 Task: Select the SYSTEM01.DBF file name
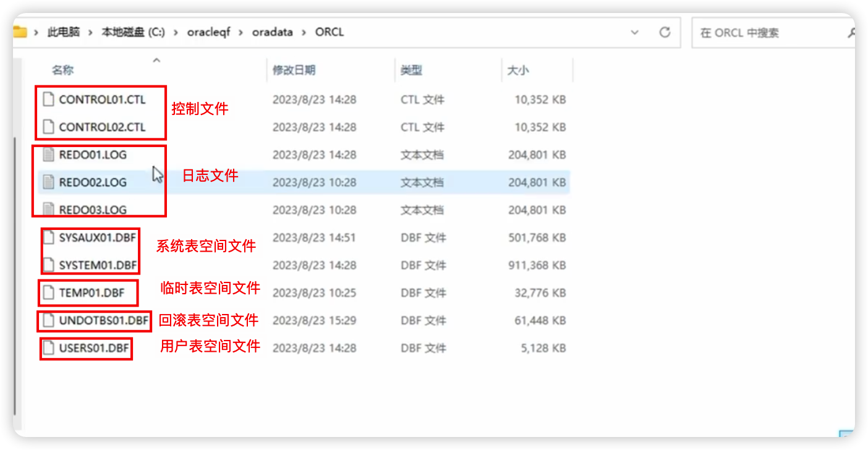[98, 265]
